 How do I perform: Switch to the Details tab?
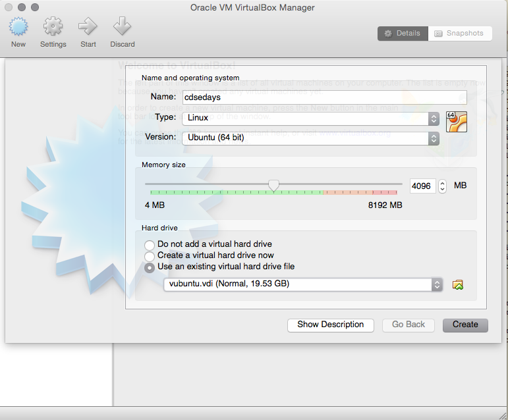(403, 34)
